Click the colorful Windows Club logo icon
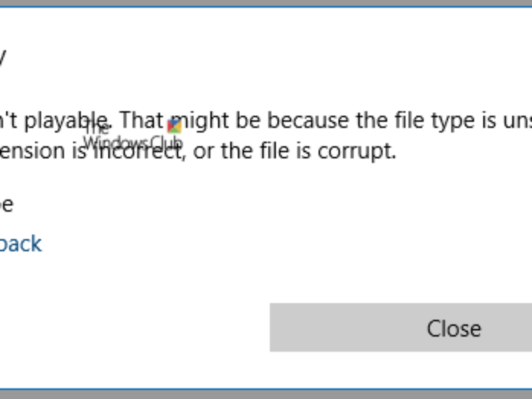This screenshot has width=532, height=399. tap(174, 126)
